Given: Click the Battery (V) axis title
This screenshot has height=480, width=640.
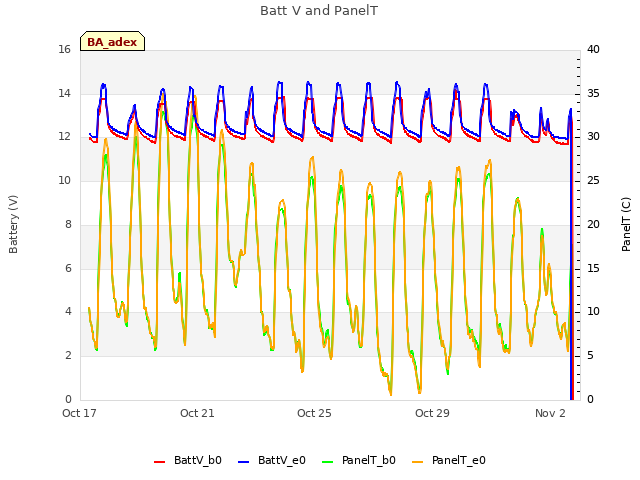Looking at the screenshot, I should tap(13, 224).
